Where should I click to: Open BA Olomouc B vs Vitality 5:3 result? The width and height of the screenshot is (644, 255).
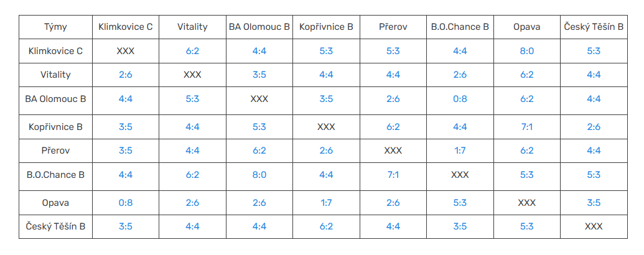tap(192, 98)
